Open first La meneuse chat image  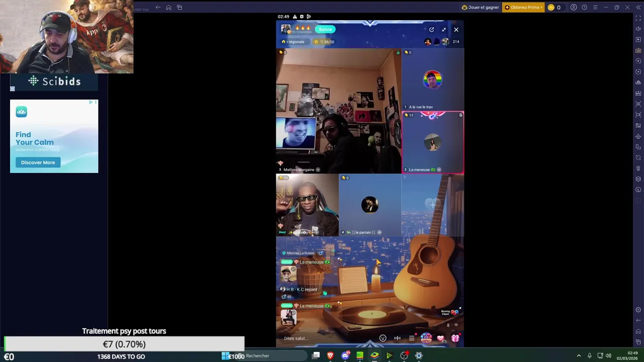tap(289, 274)
